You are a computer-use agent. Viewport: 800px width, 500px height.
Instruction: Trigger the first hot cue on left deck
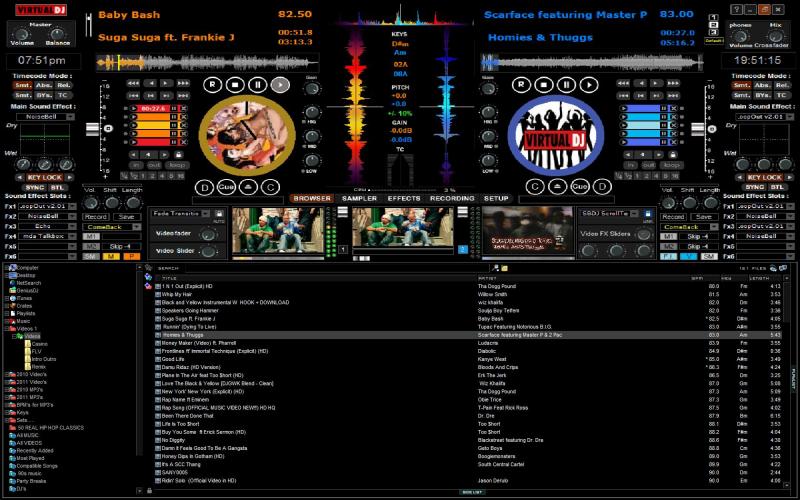(x=134, y=109)
